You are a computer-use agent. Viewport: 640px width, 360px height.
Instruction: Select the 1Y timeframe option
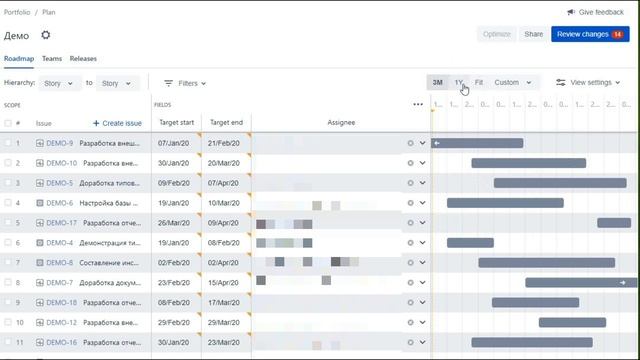coord(459,82)
